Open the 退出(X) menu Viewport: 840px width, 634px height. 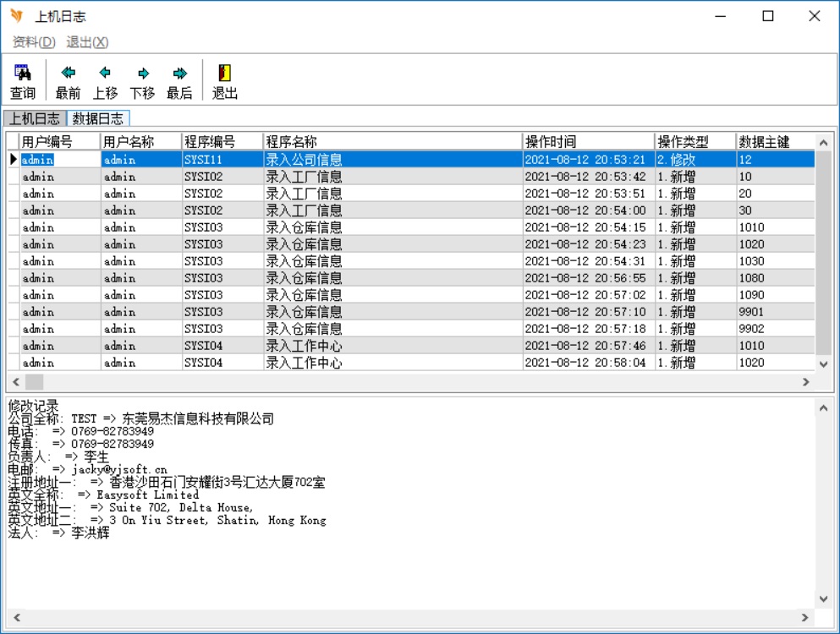[87, 42]
